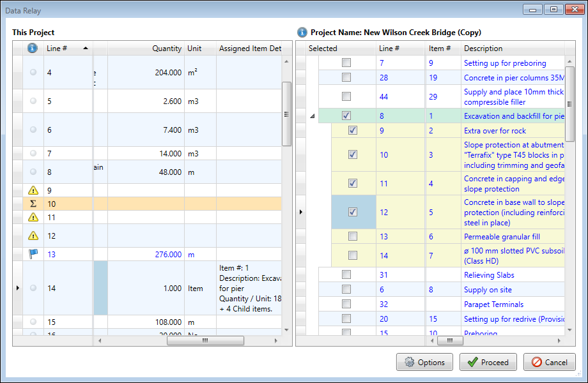Check the Permeable granular fill checkbox
Viewport: 588px width, 383px height.
pyautogui.click(x=352, y=236)
